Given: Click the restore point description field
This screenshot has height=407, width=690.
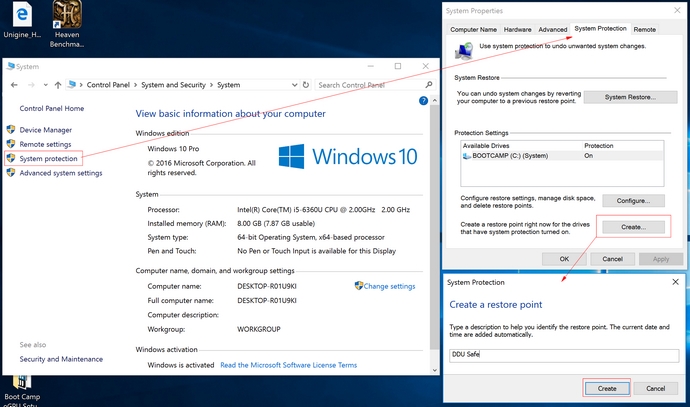Looking at the screenshot, I should (564, 355).
